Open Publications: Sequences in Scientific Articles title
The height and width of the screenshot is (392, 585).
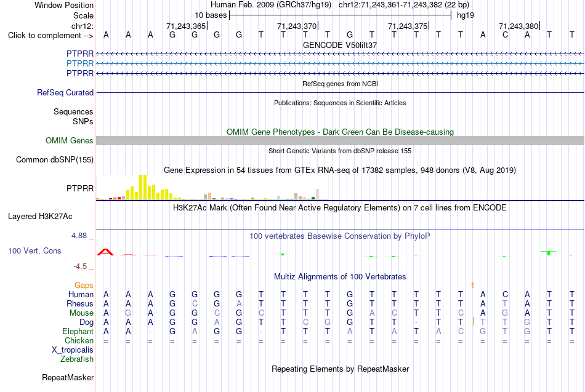point(340,103)
